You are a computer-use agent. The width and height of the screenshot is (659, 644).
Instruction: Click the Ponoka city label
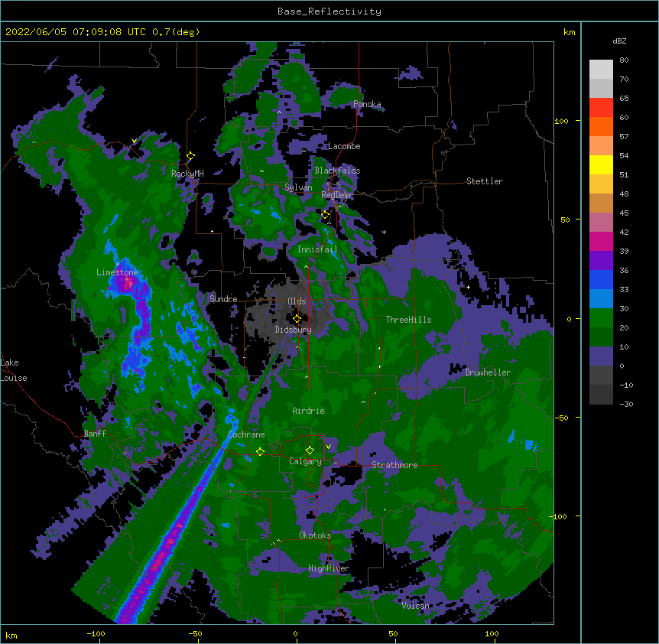coord(367,104)
